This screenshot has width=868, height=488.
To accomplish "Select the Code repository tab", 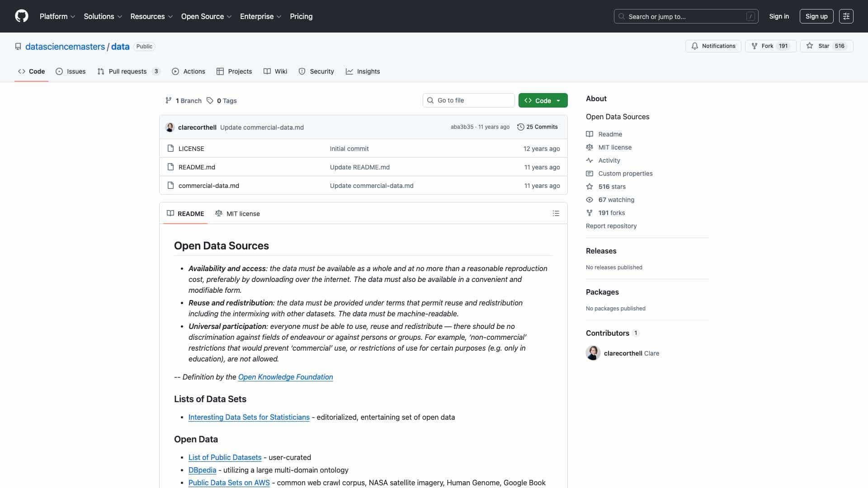I will click(31, 71).
